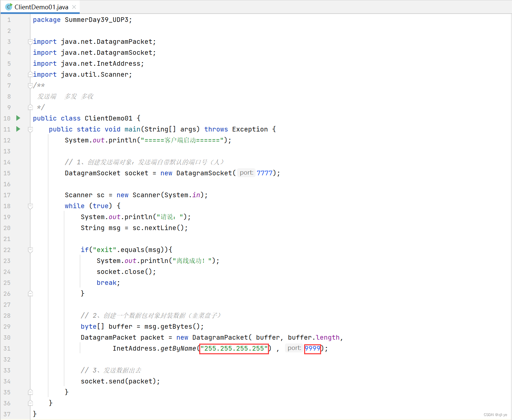The image size is (512, 420).
Task: Click the port: hint before 9999
Action: pyautogui.click(x=294, y=348)
